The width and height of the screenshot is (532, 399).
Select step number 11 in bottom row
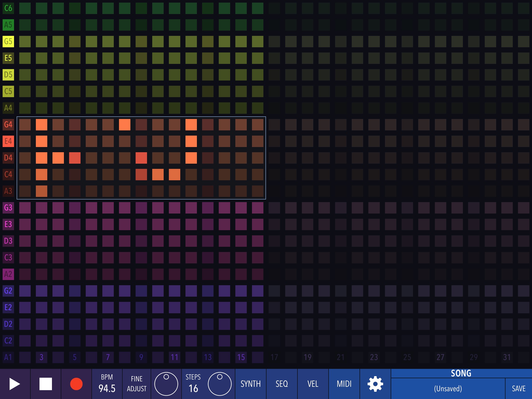click(x=175, y=357)
